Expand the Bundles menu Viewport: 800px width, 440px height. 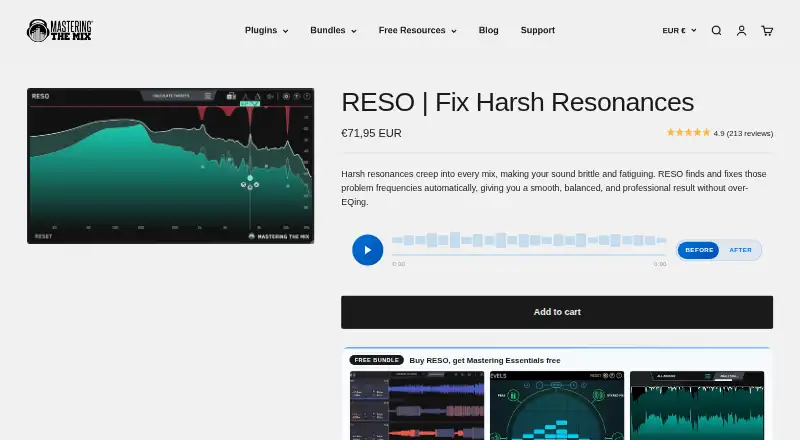[x=333, y=31]
